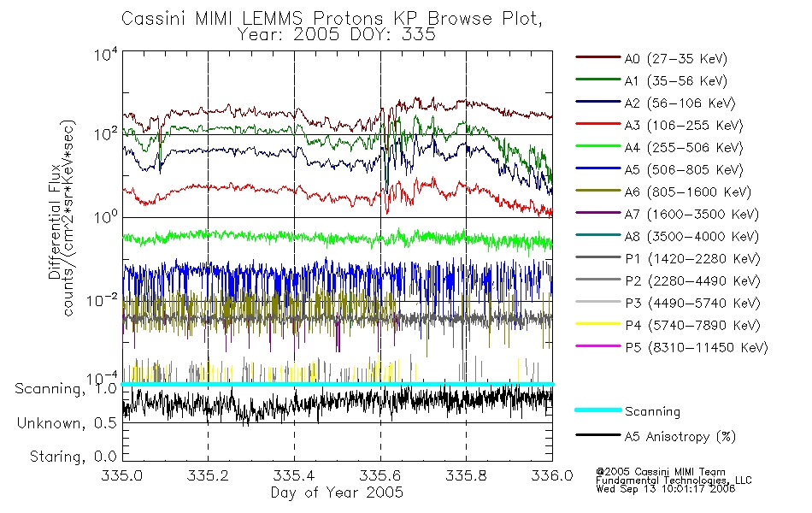
Task: Click the 'Day of Year 2005' axis title
Action: 337,492
